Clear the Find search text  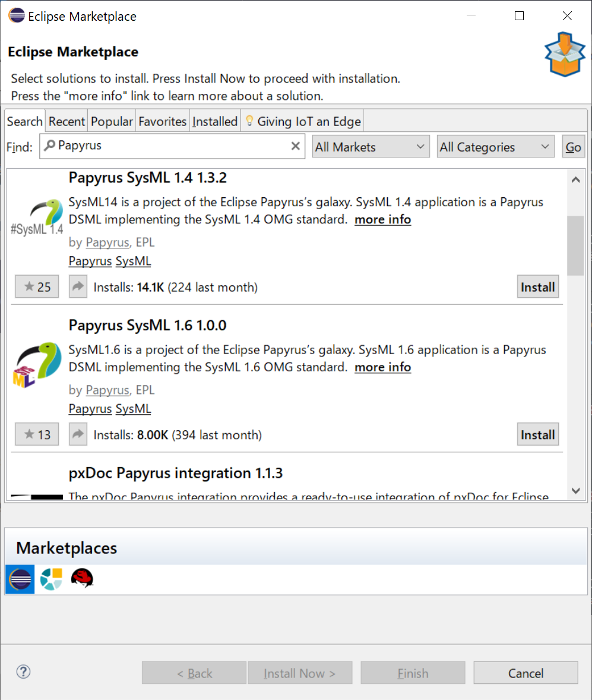[295, 146]
